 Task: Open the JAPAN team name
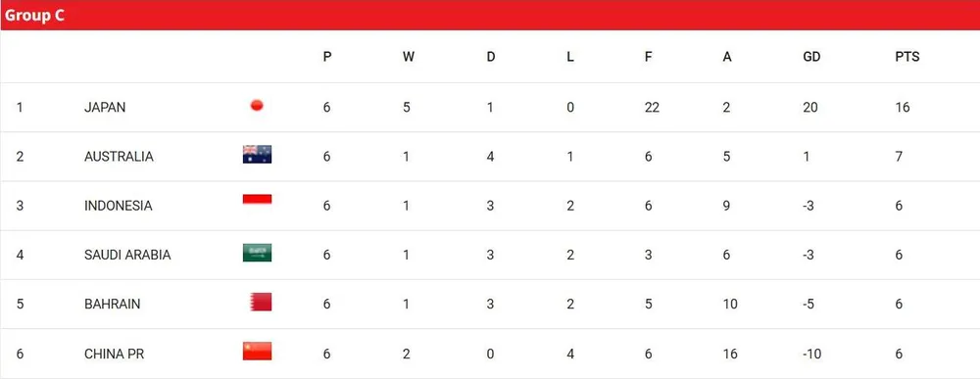(x=105, y=108)
